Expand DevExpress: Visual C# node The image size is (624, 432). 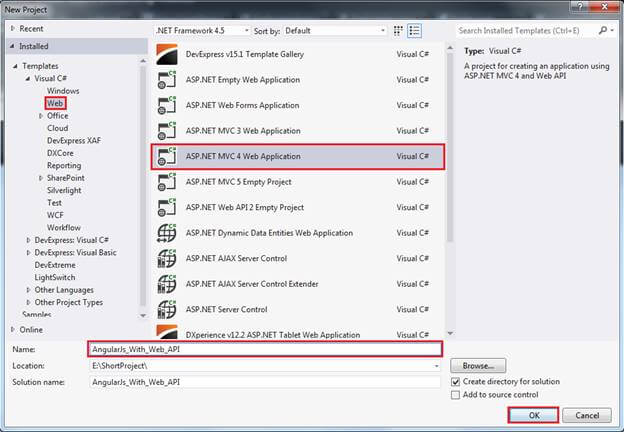coord(28,240)
